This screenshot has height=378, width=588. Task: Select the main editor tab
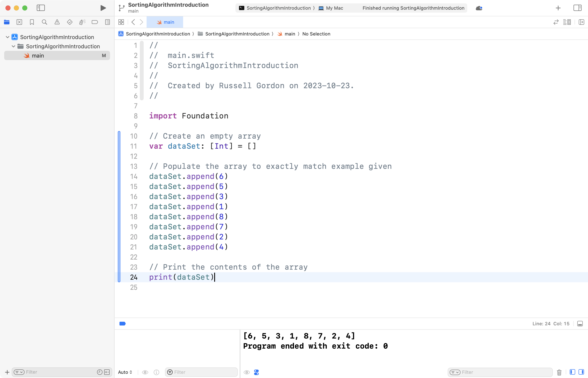(x=165, y=22)
